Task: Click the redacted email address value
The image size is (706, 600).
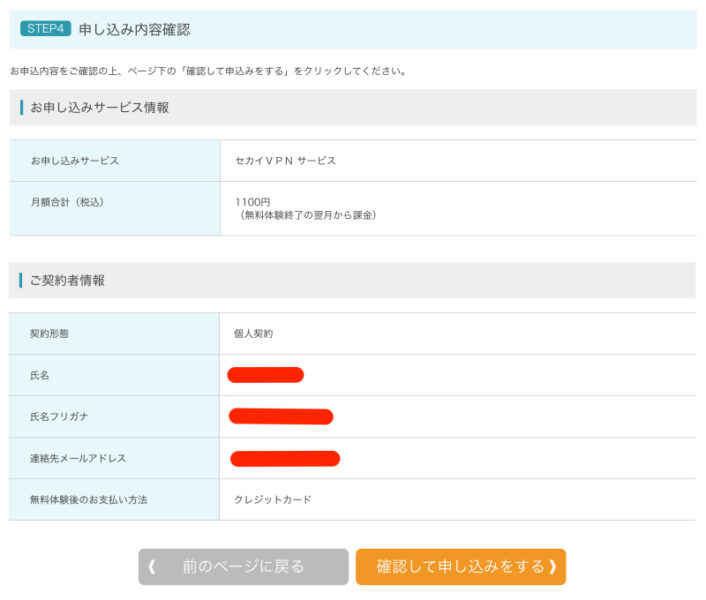Action: [x=285, y=458]
